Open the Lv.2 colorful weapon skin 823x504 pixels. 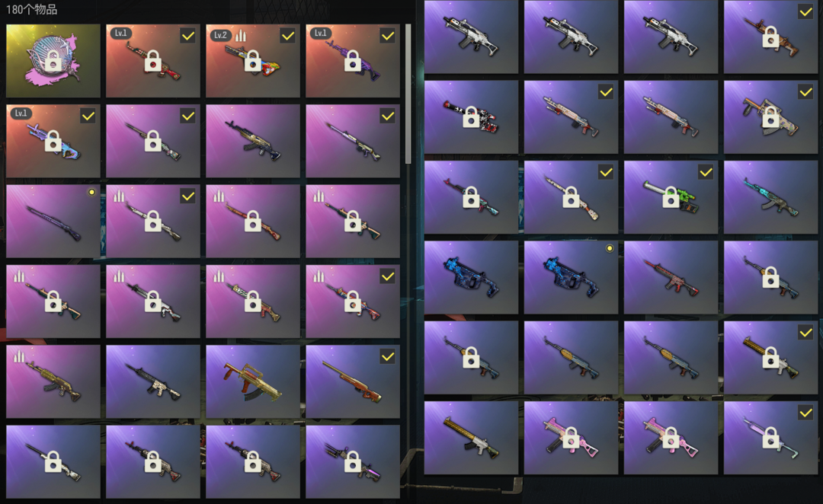tap(252, 61)
